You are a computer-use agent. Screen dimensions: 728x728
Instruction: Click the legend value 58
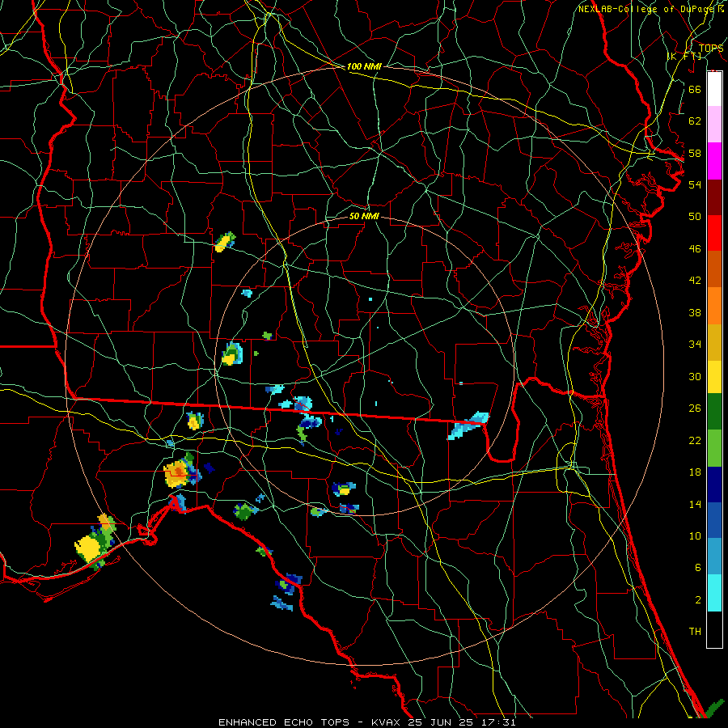[695, 153]
